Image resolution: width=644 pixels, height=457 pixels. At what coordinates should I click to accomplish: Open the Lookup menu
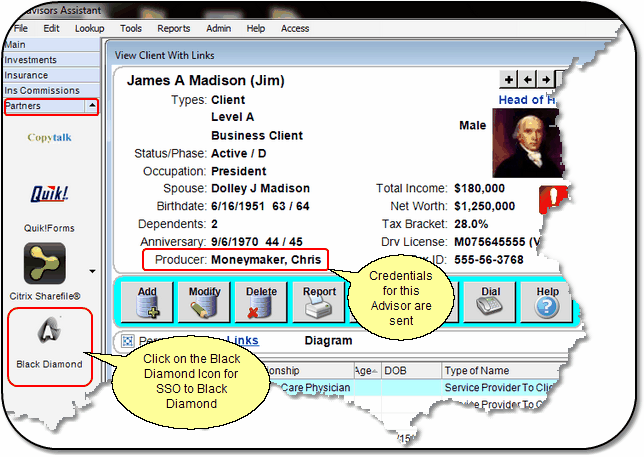pyautogui.click(x=89, y=29)
